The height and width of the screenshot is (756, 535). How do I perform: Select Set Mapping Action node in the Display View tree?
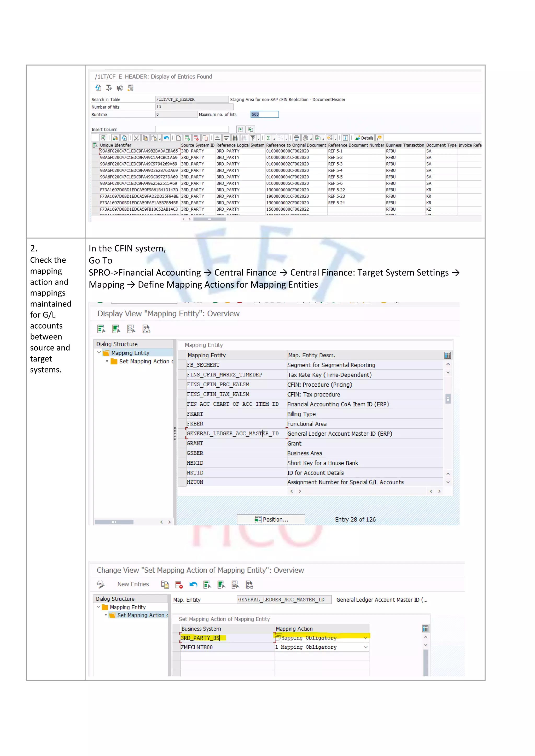[x=142, y=361]
